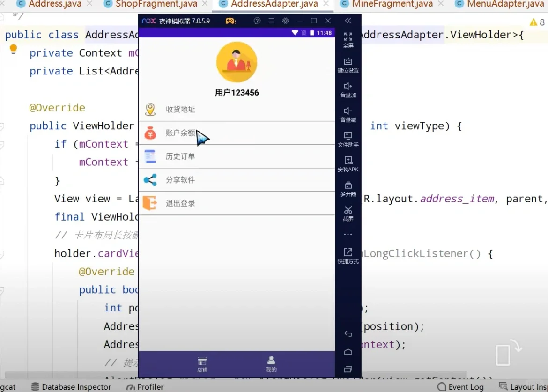Toggle fullscreen with the 全屏 button
The width and height of the screenshot is (548, 392).
(x=348, y=41)
